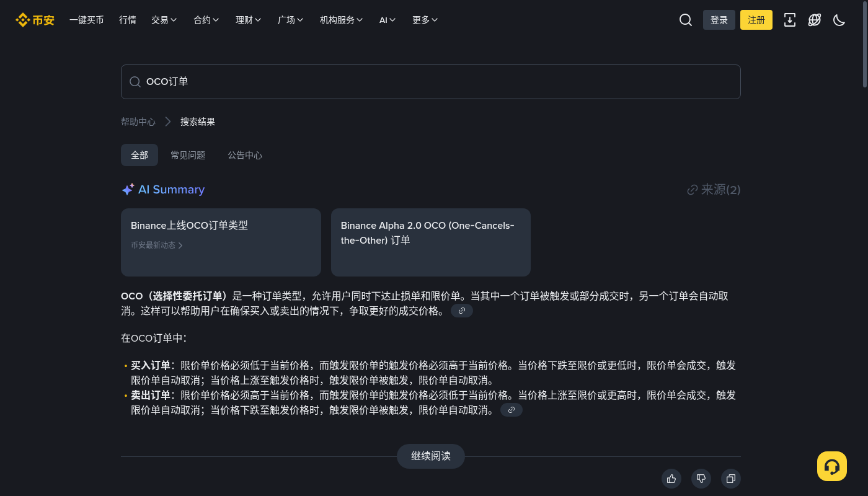
Task: Open the 一键买币 menu item
Action: click(87, 20)
